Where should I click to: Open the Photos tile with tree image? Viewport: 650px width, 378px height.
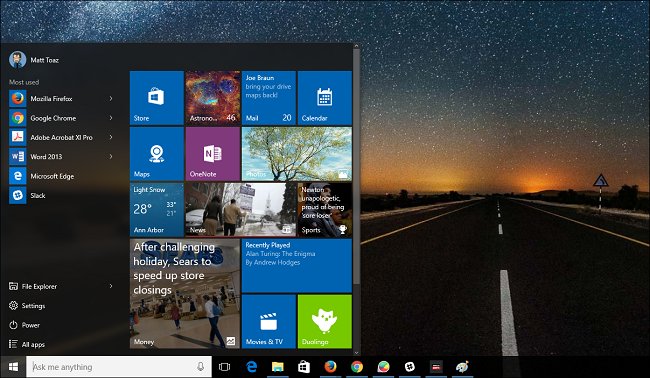pos(297,154)
